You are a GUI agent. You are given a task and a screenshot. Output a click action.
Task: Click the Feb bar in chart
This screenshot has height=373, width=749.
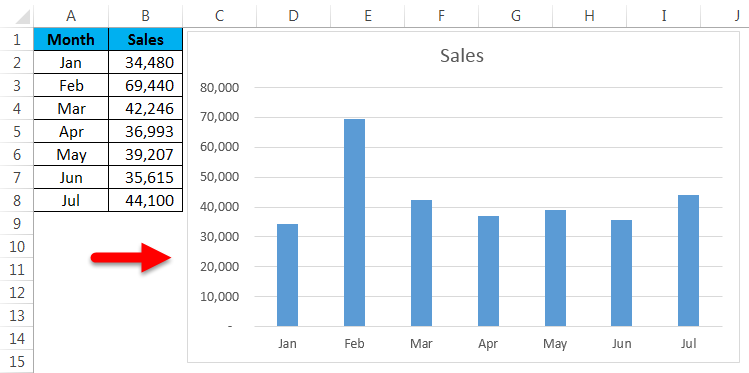[354, 223]
